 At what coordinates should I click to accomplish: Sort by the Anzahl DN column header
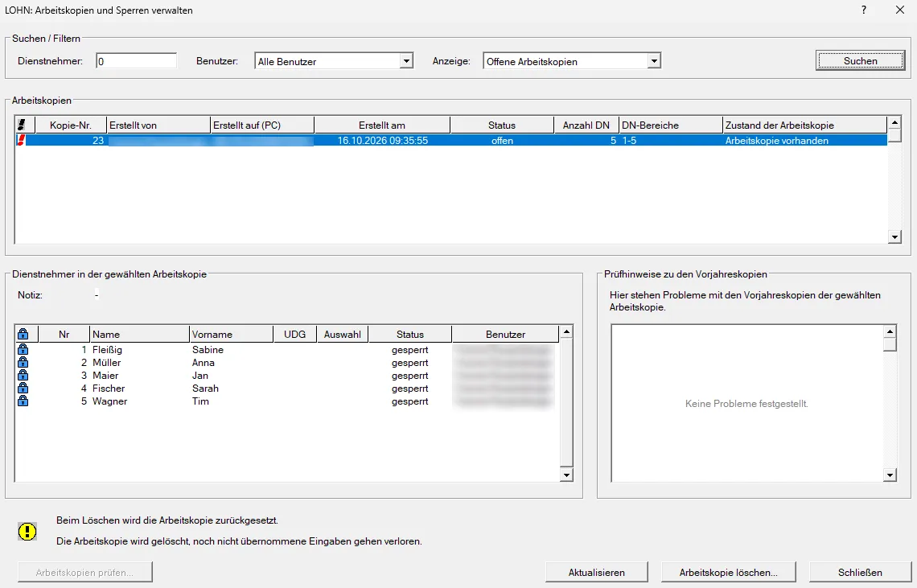click(x=586, y=125)
